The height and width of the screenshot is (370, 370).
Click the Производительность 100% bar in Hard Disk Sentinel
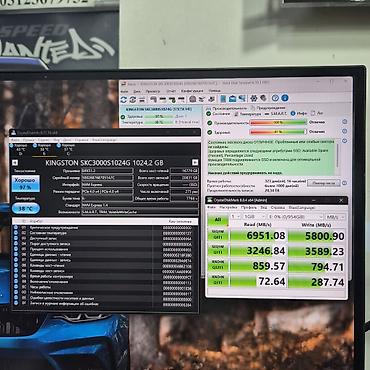[x=278, y=122]
